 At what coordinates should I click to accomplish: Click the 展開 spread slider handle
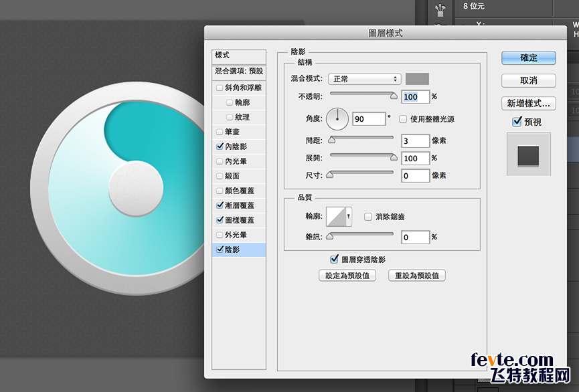click(394, 157)
